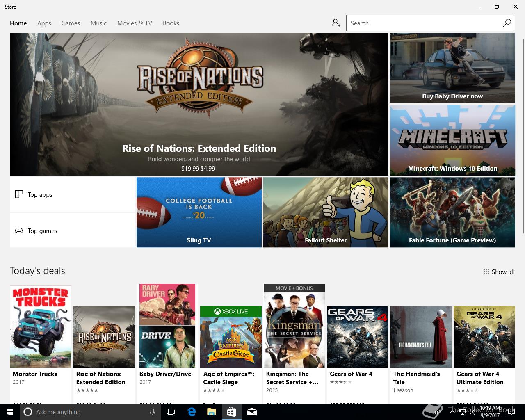The height and width of the screenshot is (420, 525).
Task: Select the Gears of War 4 cover
Action: point(358,337)
